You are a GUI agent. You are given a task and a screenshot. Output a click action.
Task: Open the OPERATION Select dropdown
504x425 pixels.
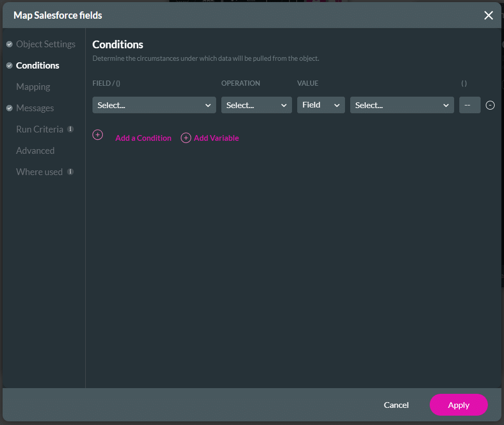256,105
